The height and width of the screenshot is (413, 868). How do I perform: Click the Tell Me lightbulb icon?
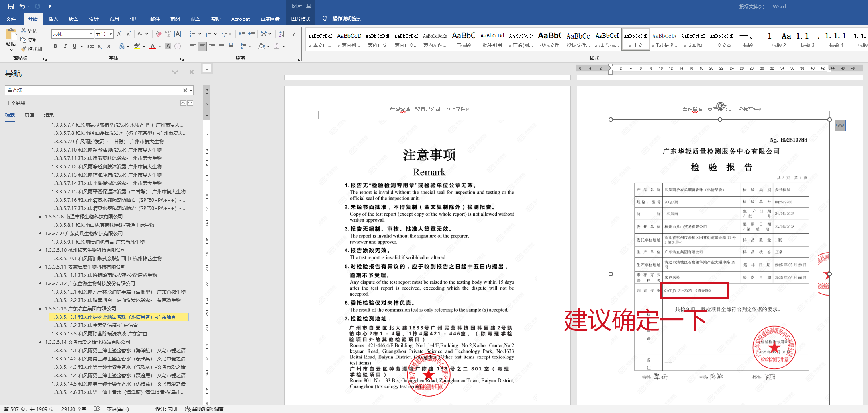pyautogui.click(x=325, y=19)
